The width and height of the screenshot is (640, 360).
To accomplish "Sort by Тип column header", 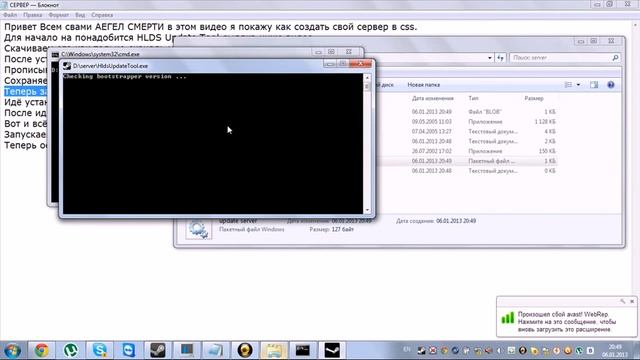I will coord(473,98).
